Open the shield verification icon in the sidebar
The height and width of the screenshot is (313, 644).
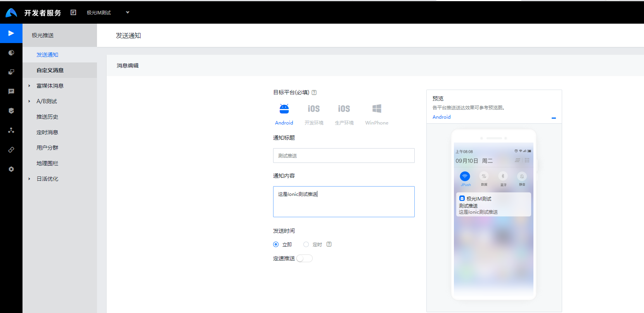[x=11, y=111]
